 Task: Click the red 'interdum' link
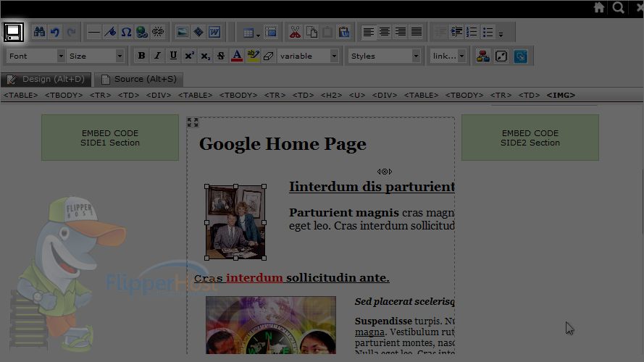[254, 278]
